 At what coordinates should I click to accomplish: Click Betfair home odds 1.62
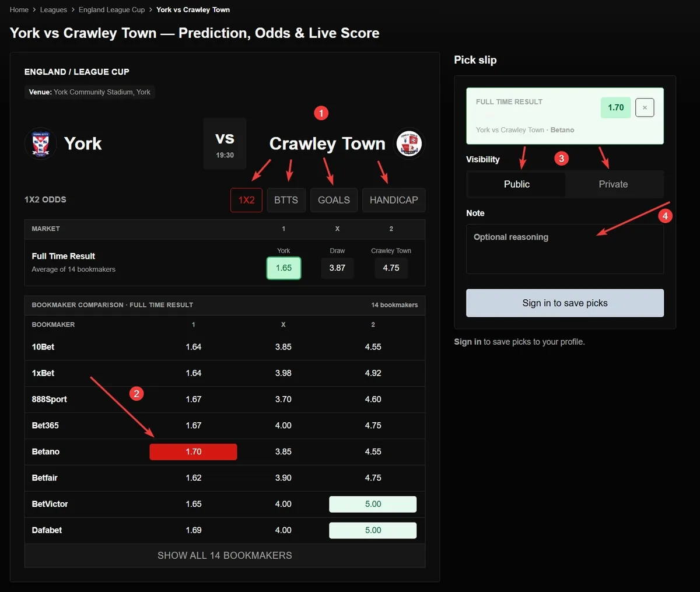(193, 478)
